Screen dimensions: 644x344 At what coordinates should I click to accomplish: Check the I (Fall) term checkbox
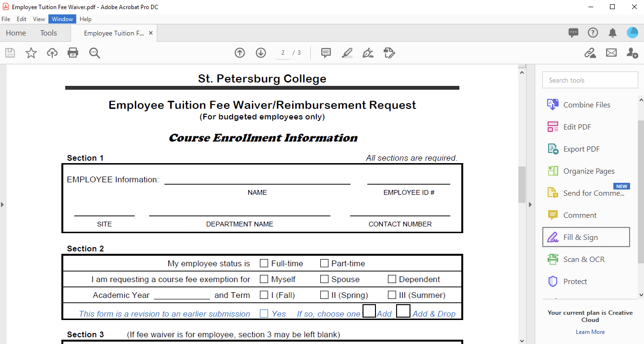click(264, 295)
